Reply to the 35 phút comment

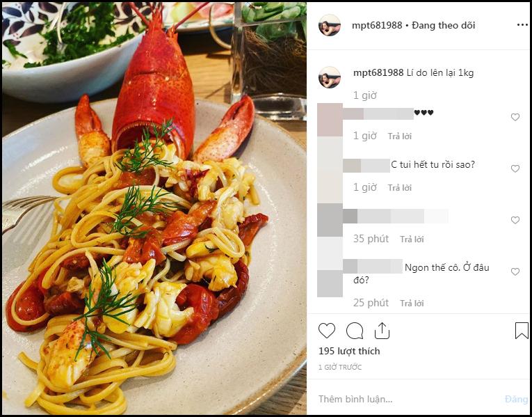412,239
